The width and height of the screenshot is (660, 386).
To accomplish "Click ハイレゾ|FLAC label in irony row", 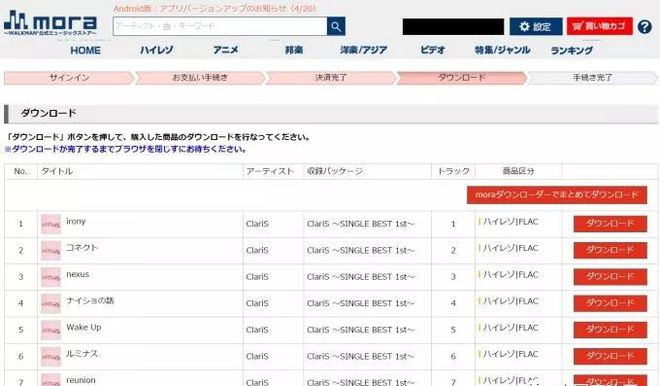I will (x=511, y=222).
